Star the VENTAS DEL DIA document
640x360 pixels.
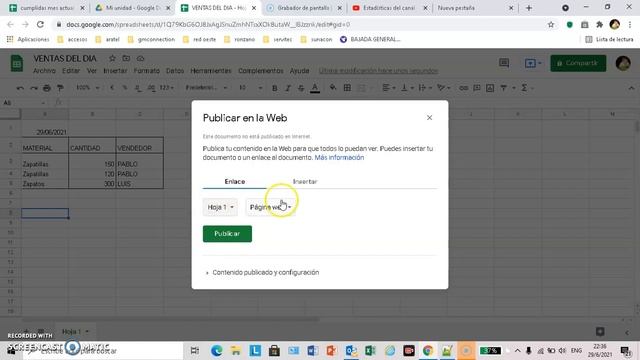click(112, 58)
